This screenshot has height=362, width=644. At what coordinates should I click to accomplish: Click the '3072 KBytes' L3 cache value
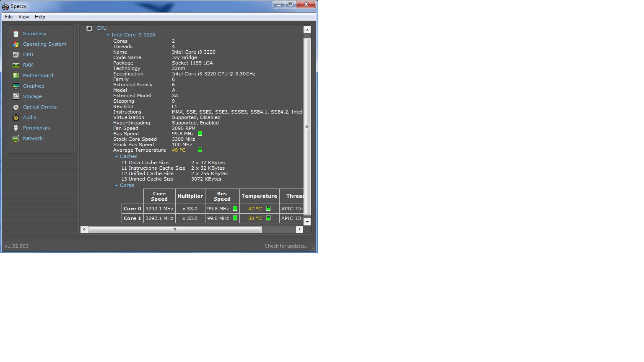coord(206,179)
